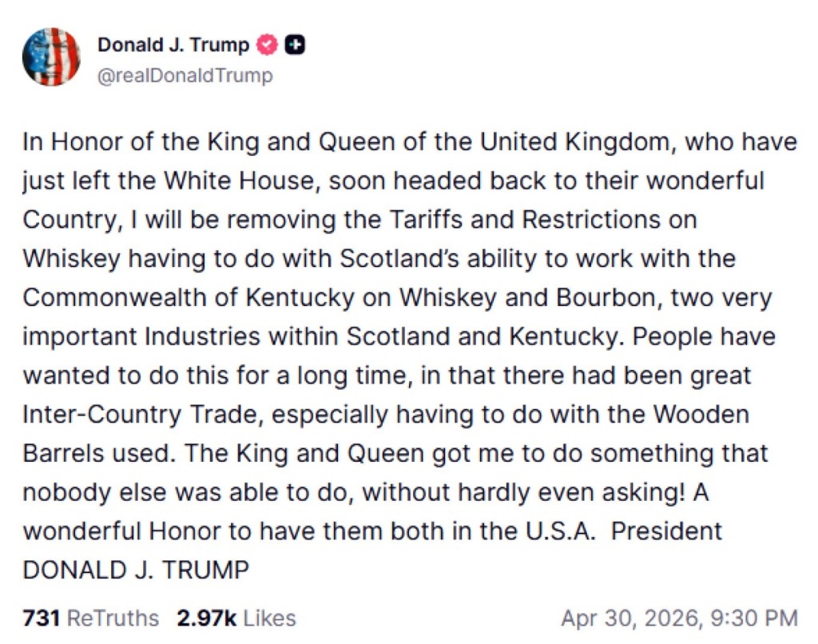The width and height of the screenshot is (818, 644).
Task: Click the black plus badge icon
Action: point(296,46)
